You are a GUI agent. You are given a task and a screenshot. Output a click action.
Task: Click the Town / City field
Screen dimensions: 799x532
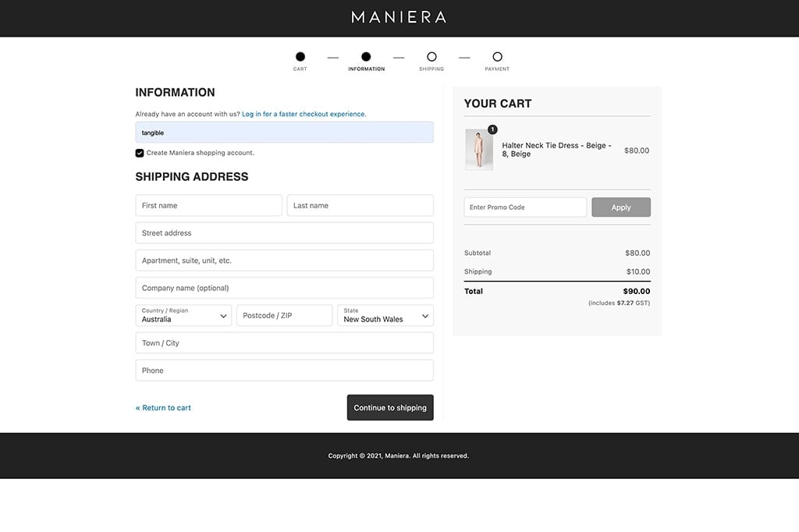click(x=284, y=343)
